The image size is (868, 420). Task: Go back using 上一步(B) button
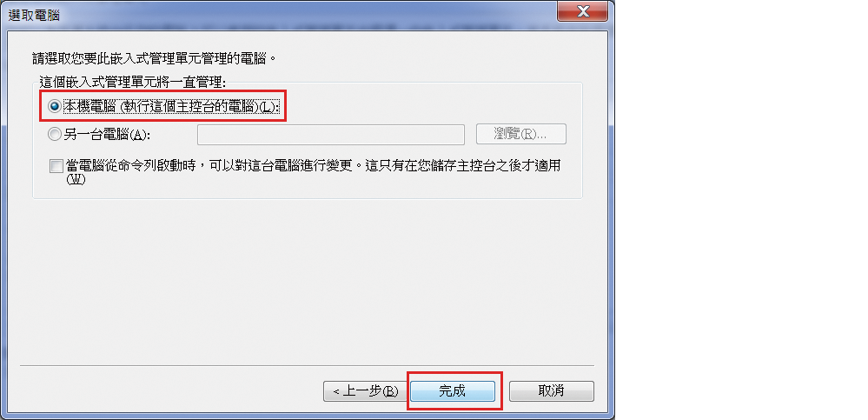coord(365,391)
